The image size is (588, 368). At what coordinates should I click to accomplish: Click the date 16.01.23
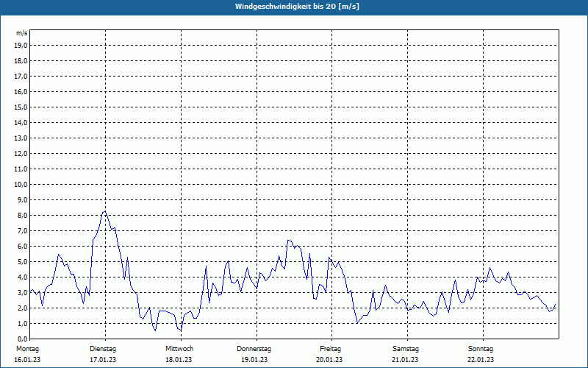[27, 360]
